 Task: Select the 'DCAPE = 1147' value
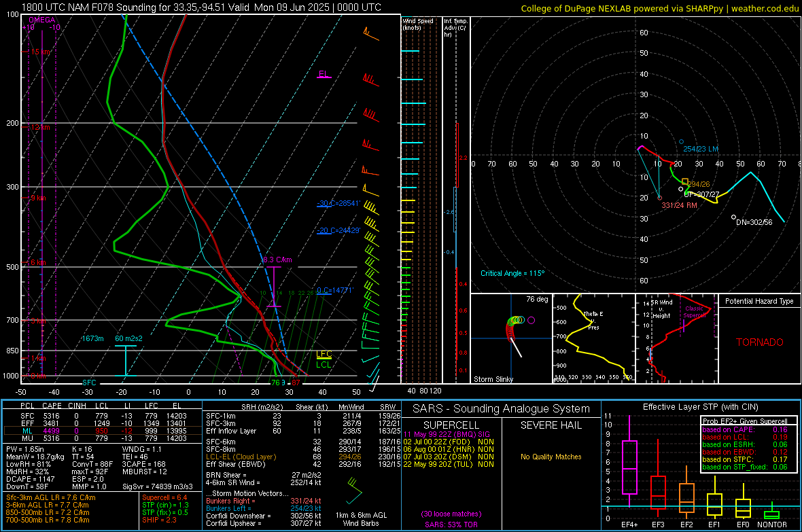30,479
